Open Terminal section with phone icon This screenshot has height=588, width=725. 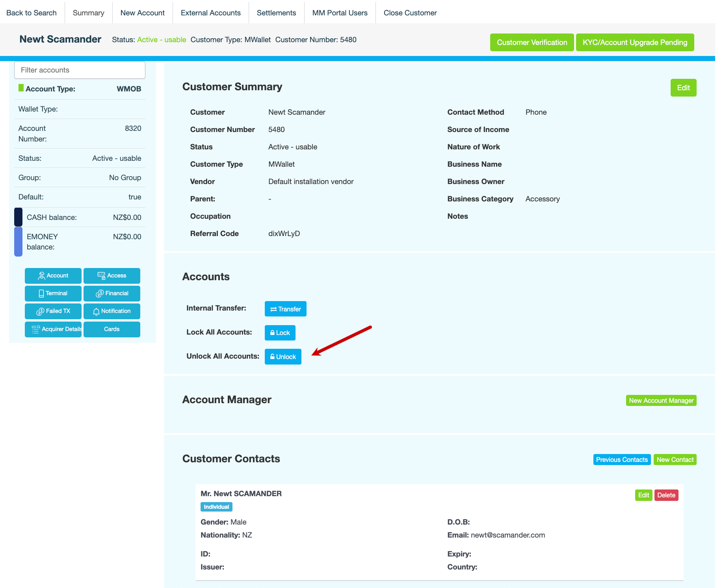click(53, 294)
